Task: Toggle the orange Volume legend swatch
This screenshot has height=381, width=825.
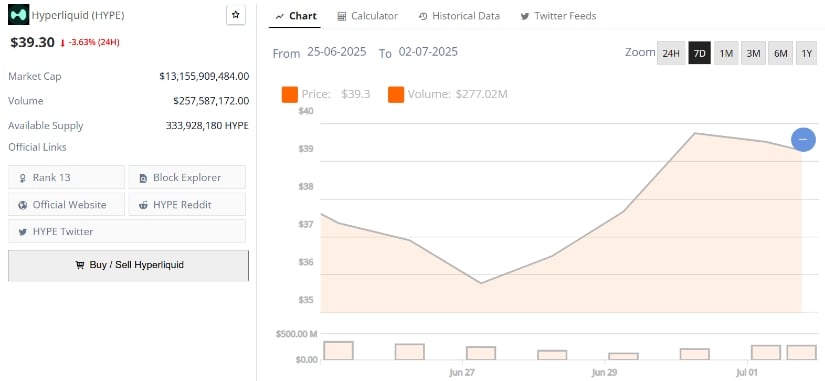Action: click(396, 95)
